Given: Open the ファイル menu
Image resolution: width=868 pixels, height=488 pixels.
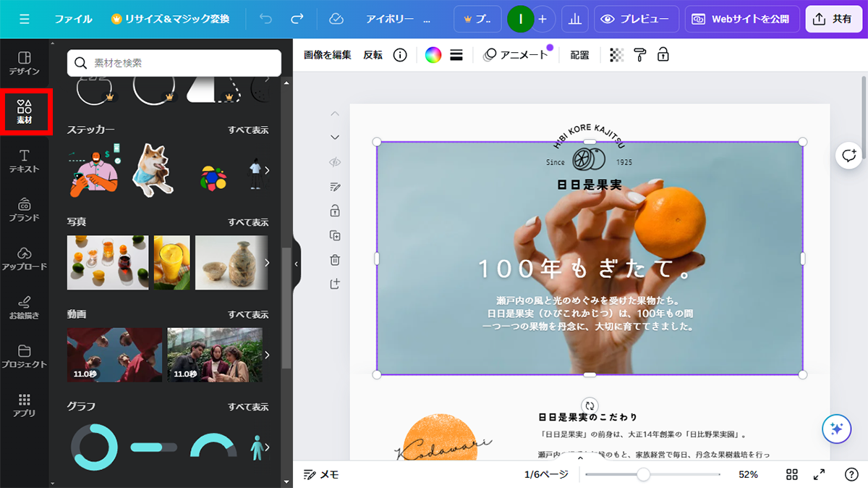Looking at the screenshot, I should pyautogui.click(x=73, y=20).
